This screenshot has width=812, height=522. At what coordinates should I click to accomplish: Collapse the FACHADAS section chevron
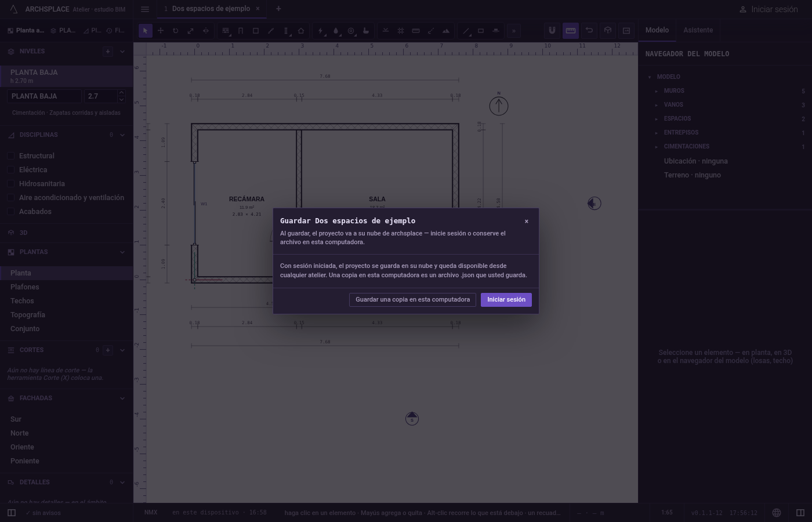[x=122, y=398]
